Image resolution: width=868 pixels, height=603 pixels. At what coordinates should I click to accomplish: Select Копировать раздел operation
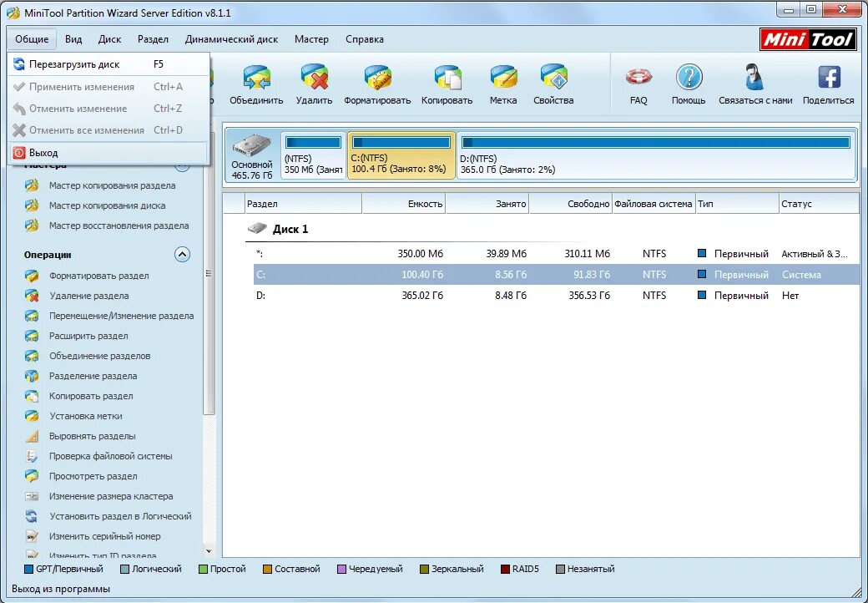click(x=91, y=396)
